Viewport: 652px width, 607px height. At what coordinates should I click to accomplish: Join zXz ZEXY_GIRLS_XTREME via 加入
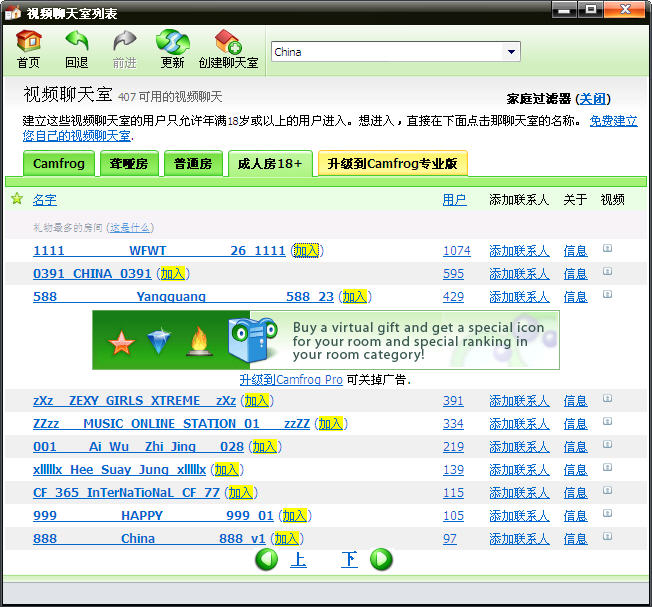click(257, 401)
